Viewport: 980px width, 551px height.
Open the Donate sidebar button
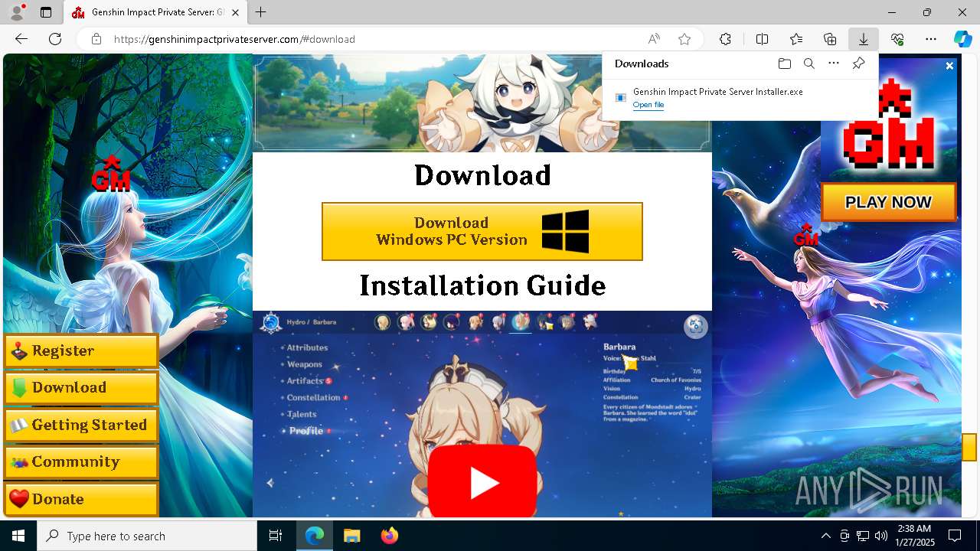pyautogui.click(x=81, y=500)
